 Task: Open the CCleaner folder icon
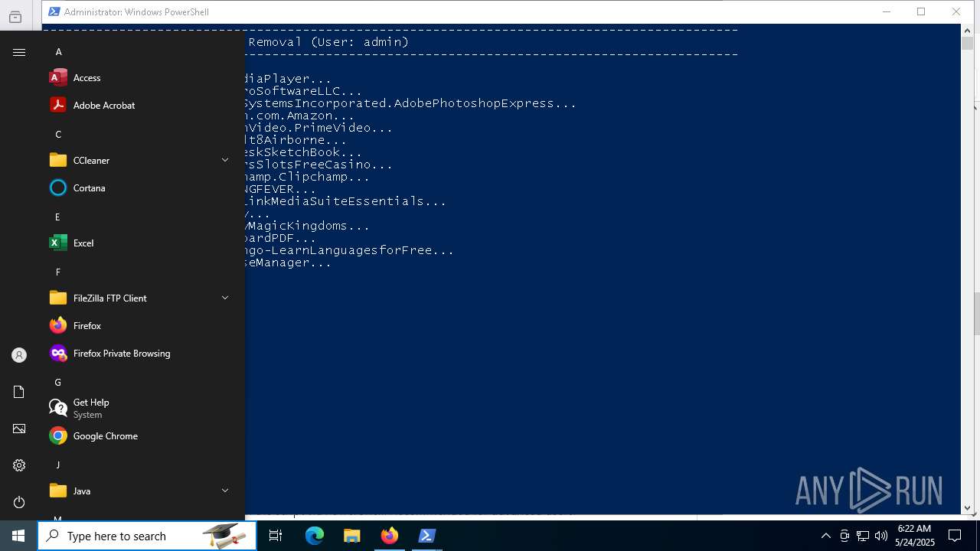coord(58,161)
